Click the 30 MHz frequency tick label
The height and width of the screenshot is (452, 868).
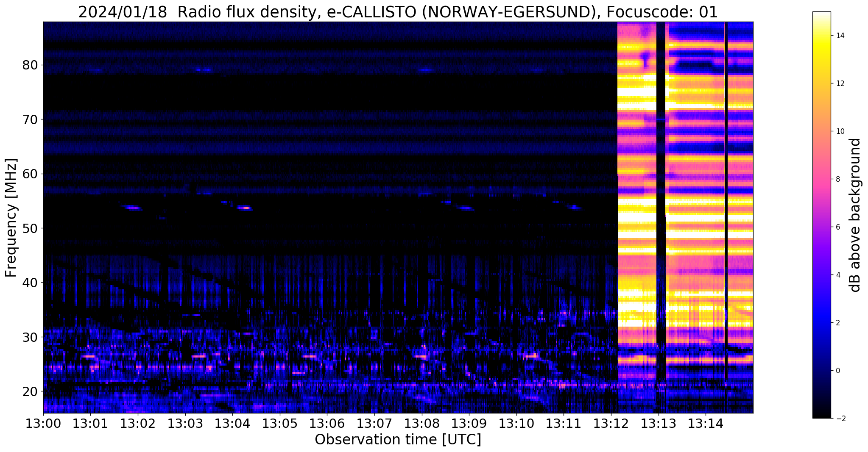[x=31, y=337]
